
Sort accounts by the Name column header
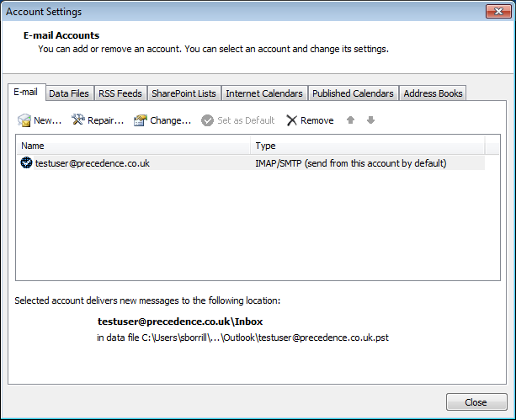click(x=135, y=146)
